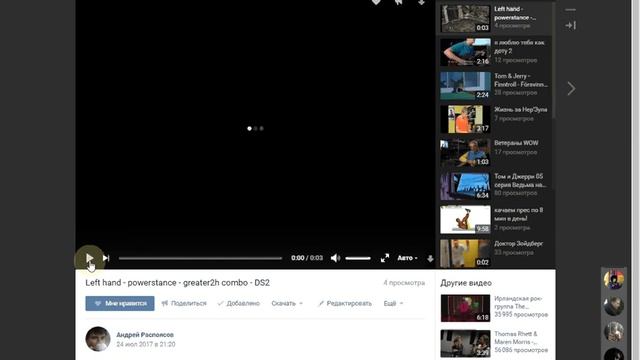The height and width of the screenshot is (360, 640).
Task: Adjust the player volume slider
Action: 358,258
